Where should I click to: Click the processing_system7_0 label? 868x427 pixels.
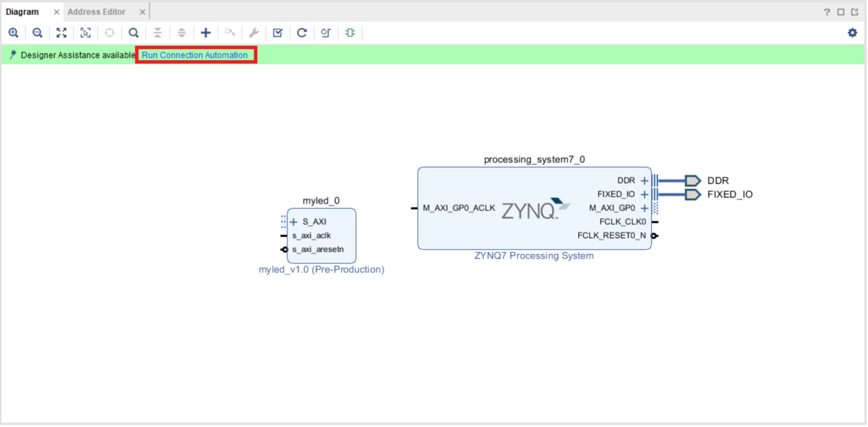[535, 160]
